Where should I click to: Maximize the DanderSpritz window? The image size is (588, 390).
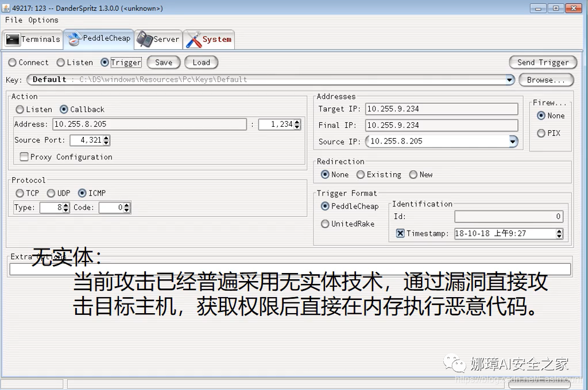(x=556, y=8)
